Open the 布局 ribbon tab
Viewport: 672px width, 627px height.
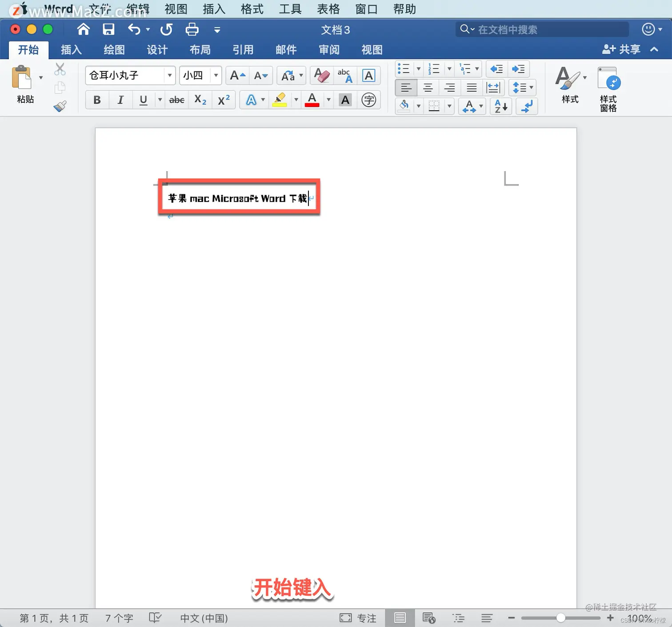[200, 50]
